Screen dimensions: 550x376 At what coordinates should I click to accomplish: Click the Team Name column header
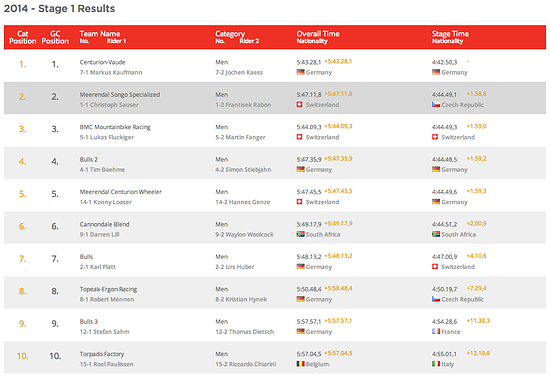(x=100, y=34)
